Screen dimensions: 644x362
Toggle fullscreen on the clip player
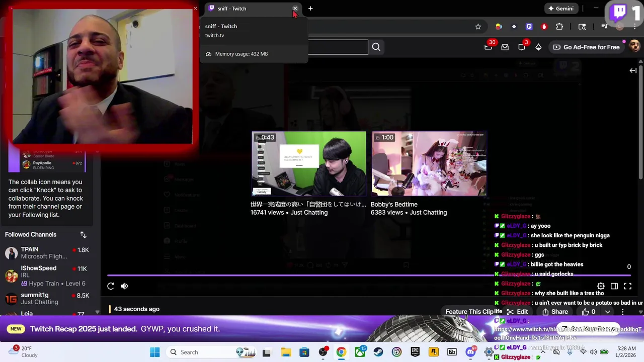click(x=628, y=286)
